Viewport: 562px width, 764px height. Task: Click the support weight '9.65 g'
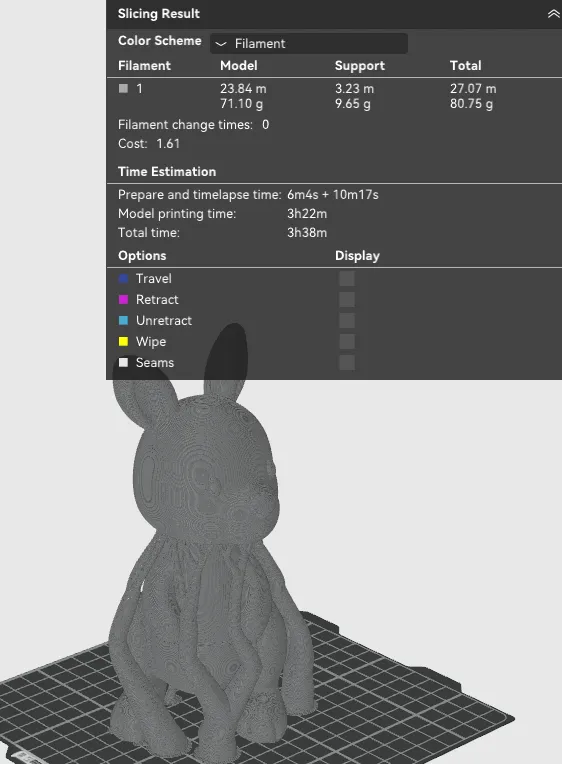click(352, 104)
